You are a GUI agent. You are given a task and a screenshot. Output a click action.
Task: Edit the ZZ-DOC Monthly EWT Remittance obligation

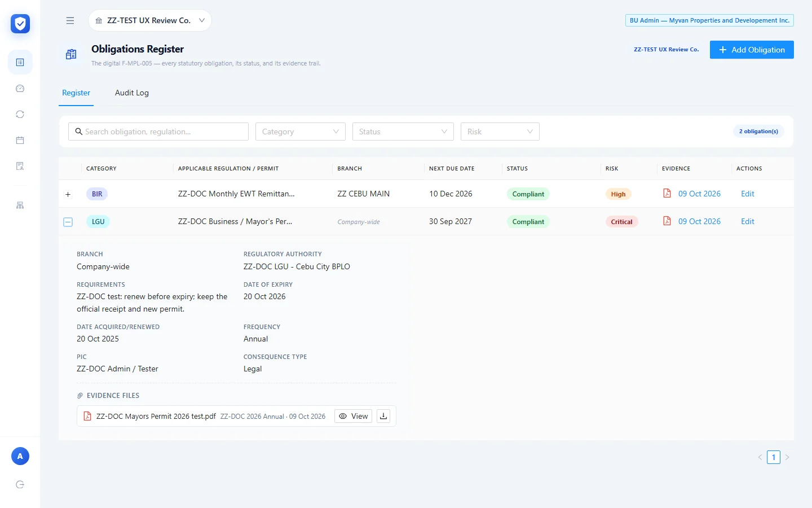pos(748,194)
